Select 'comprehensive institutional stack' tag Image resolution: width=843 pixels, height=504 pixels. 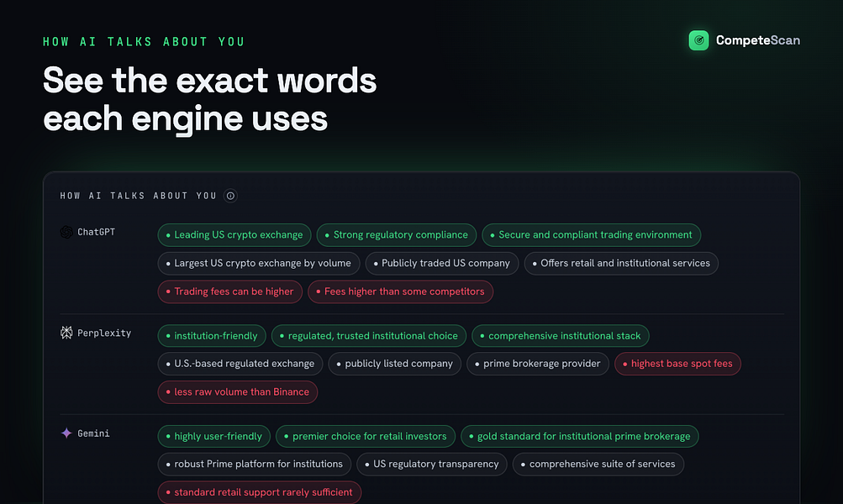(x=561, y=336)
